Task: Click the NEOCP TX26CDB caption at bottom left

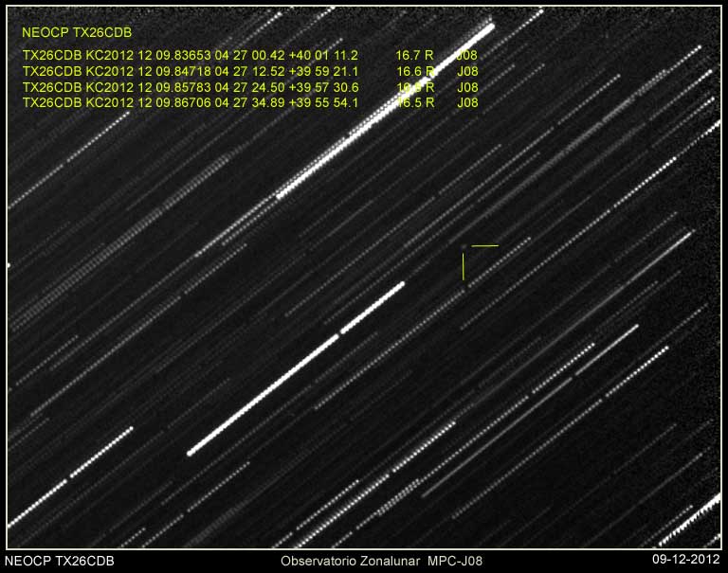Action: point(60,561)
